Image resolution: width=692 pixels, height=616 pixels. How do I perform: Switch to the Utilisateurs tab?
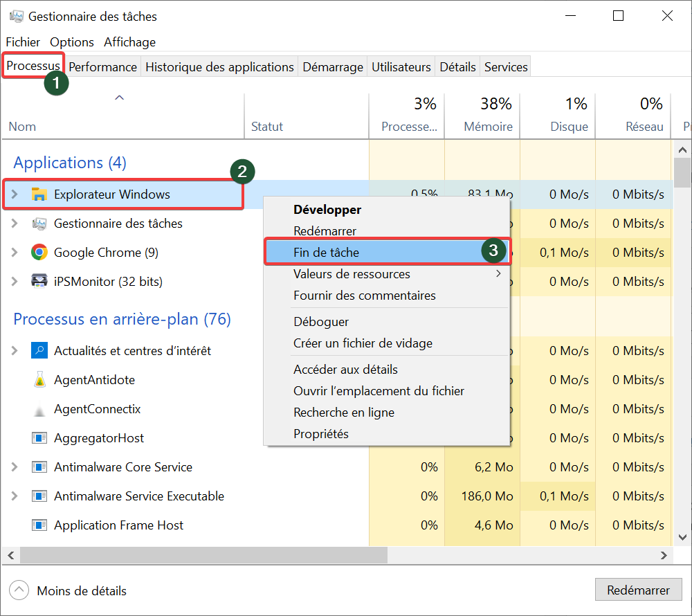coord(401,66)
